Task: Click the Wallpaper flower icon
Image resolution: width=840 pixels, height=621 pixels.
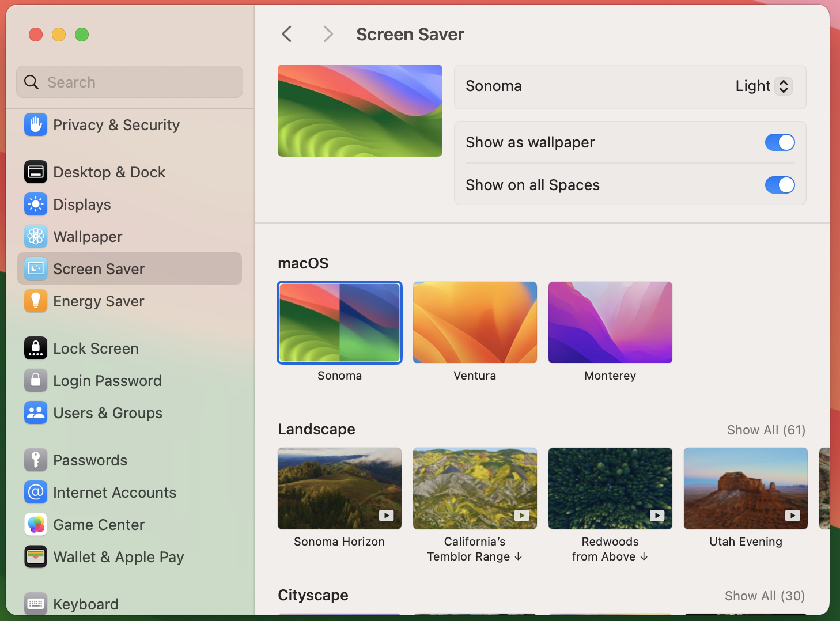Action: (36, 236)
